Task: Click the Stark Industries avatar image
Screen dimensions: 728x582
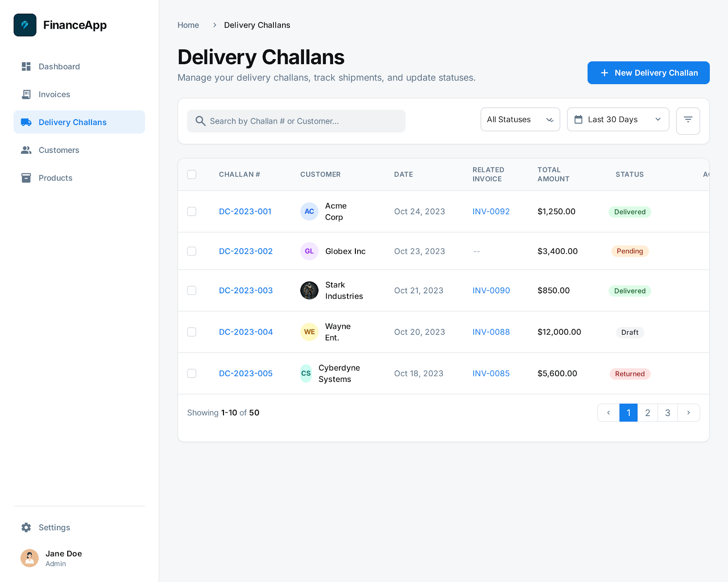Action: tap(309, 291)
